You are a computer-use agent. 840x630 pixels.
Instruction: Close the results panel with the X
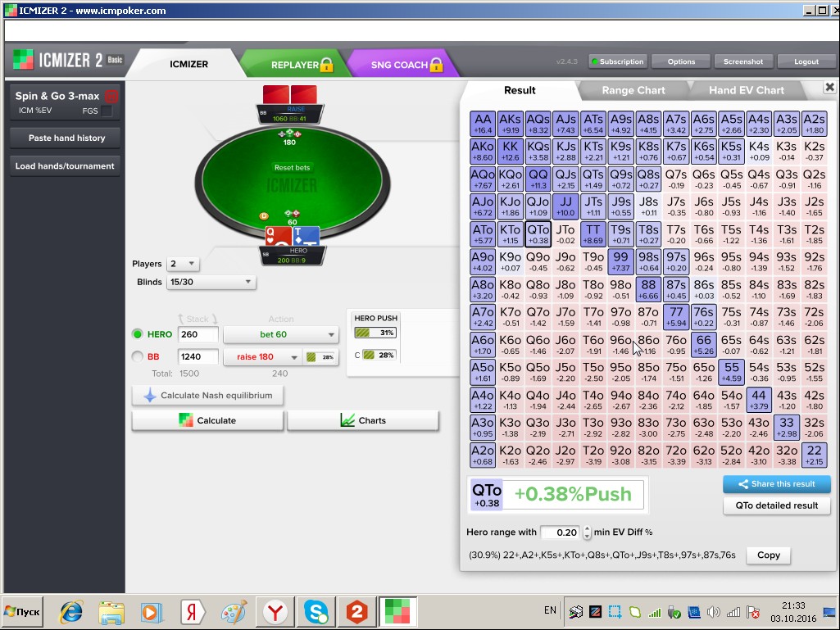829,87
